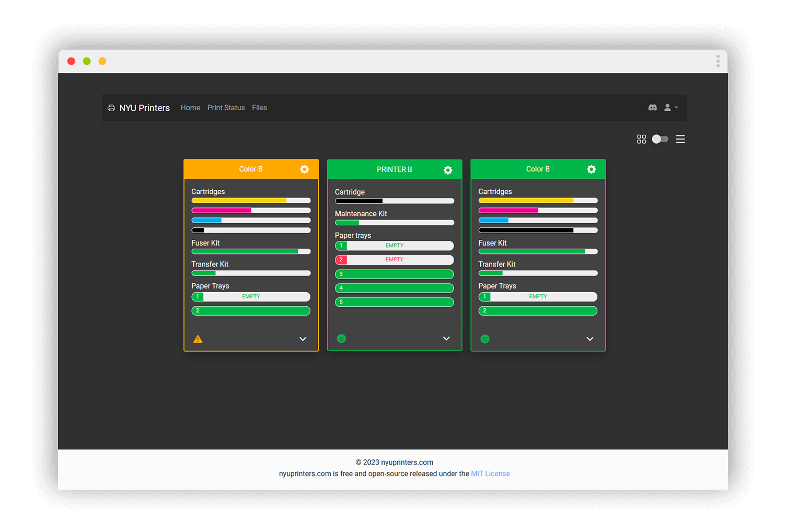Open the browser three-dot menu
The height and width of the screenshot is (532, 786).
click(x=718, y=61)
